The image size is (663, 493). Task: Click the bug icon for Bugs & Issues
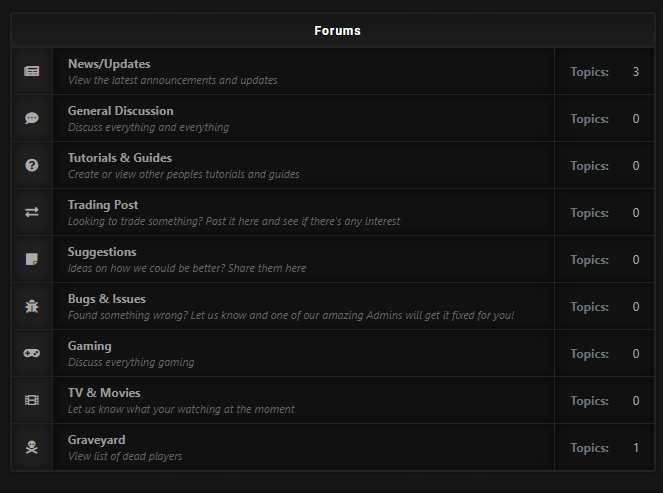(32, 306)
